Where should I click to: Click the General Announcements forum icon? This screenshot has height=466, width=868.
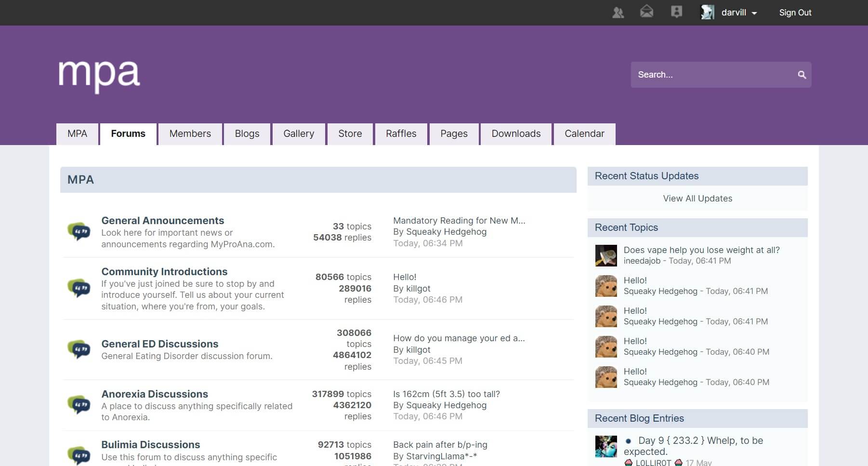(x=79, y=231)
